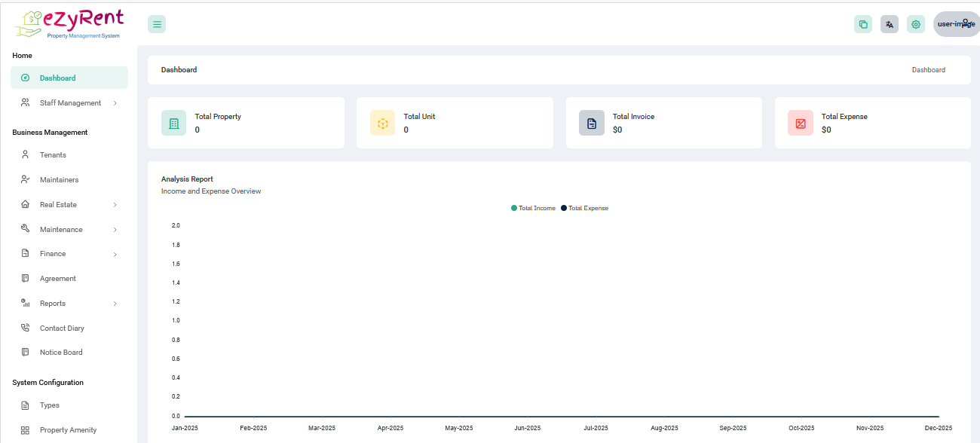Image resolution: width=980 pixels, height=443 pixels.
Task: Open the user-image profile button
Action: pos(956,24)
